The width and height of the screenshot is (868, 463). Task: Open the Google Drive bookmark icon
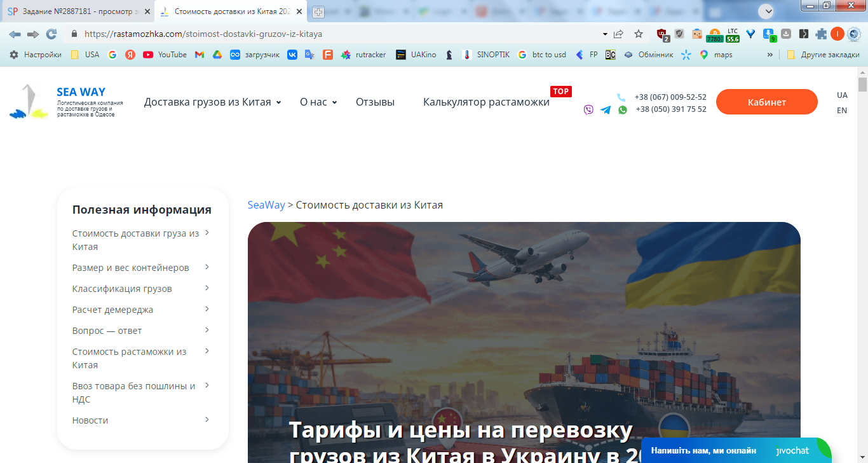point(217,55)
